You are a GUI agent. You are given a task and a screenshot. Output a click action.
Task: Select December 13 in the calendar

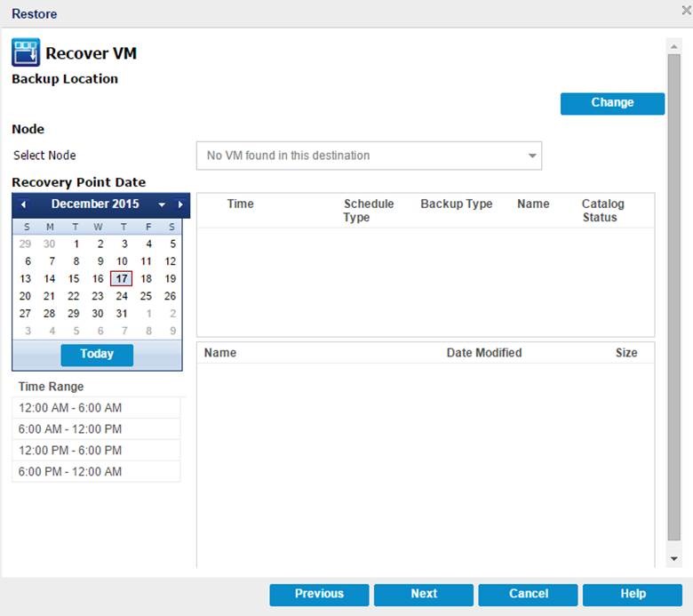click(25, 278)
